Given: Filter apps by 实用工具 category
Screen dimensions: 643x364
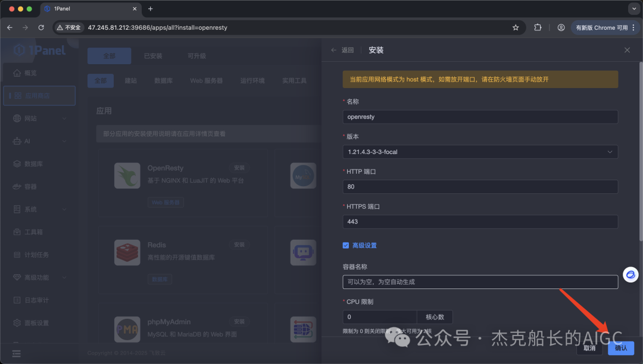Looking at the screenshot, I should pos(294,81).
